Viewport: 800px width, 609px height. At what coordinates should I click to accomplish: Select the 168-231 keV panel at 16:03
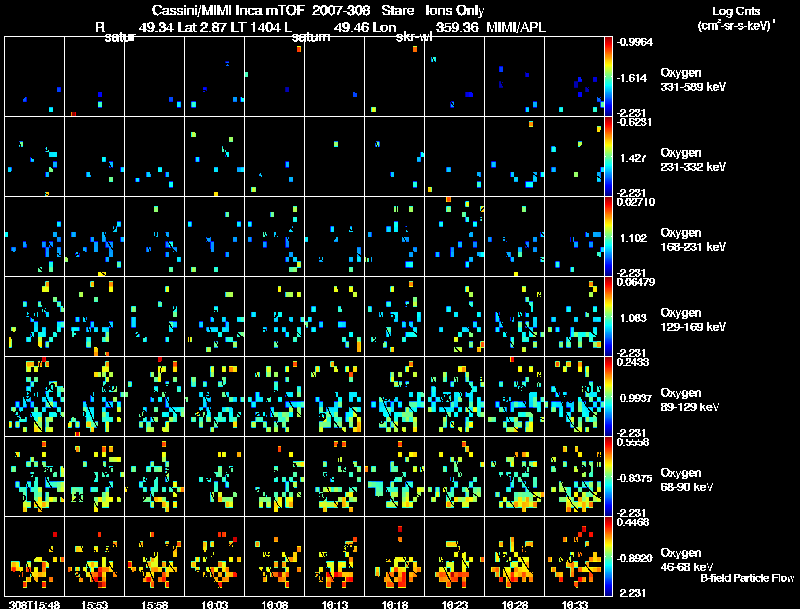pos(214,237)
